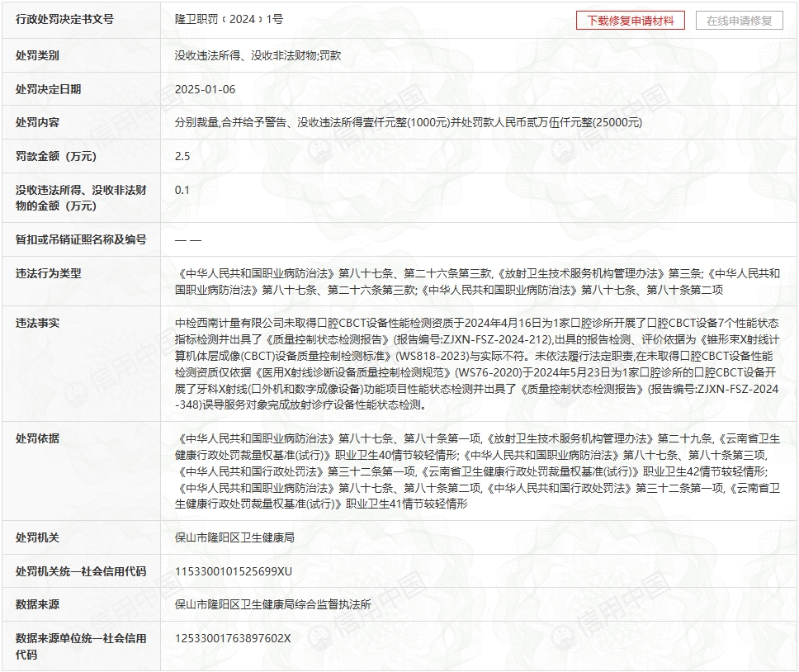Click the 处罚机关统一社会信用代码 row label
The height and width of the screenshot is (672, 799).
coord(81,571)
